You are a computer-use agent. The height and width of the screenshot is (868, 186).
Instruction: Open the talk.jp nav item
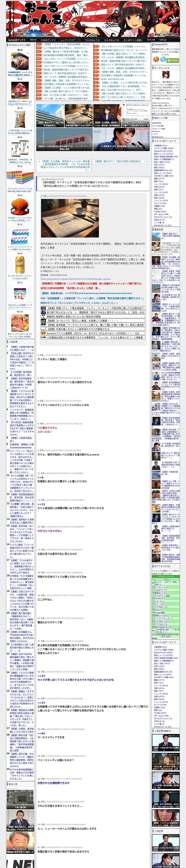click(163, 39)
